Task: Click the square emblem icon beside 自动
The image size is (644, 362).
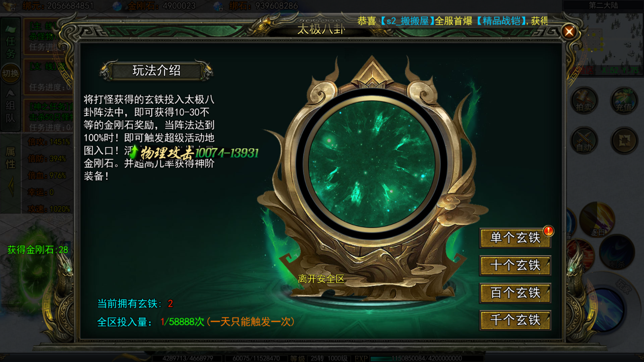Action: 624,141
